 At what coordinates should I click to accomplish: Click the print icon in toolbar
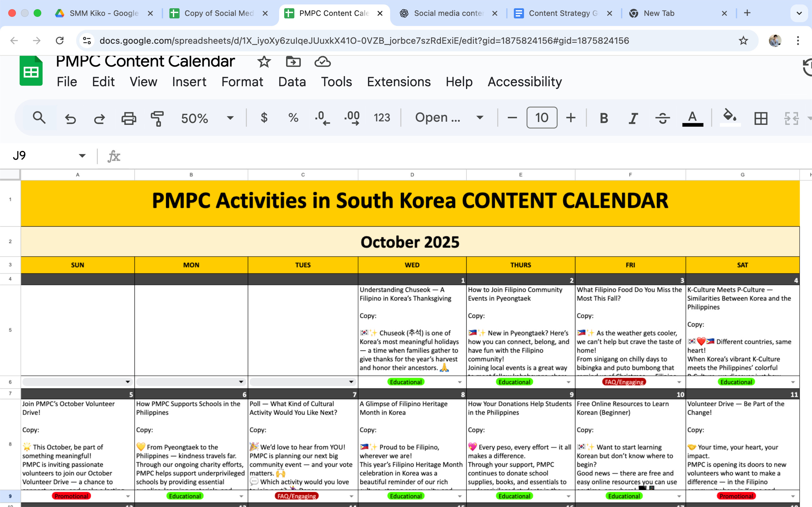coord(128,118)
